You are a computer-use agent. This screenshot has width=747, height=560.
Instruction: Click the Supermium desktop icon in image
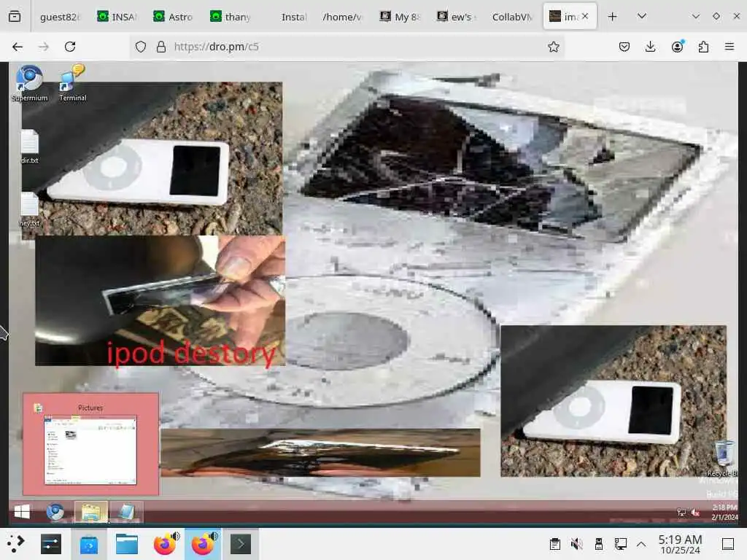(x=29, y=84)
